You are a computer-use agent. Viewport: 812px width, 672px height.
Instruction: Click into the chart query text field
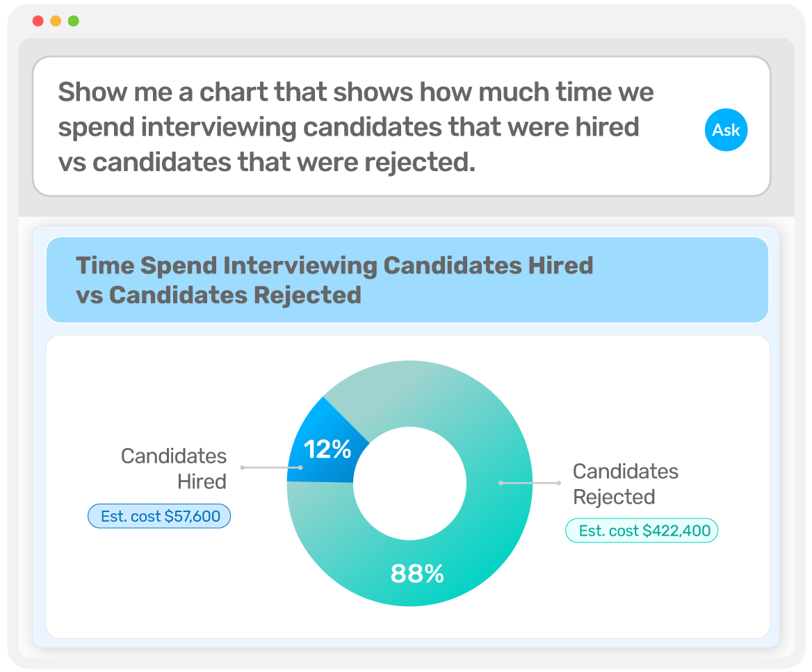click(x=362, y=127)
